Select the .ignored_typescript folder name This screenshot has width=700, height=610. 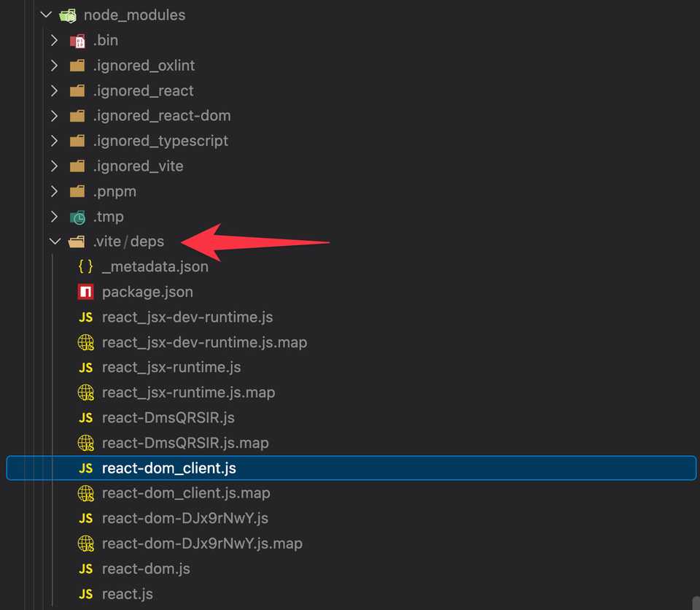pyautogui.click(x=160, y=142)
